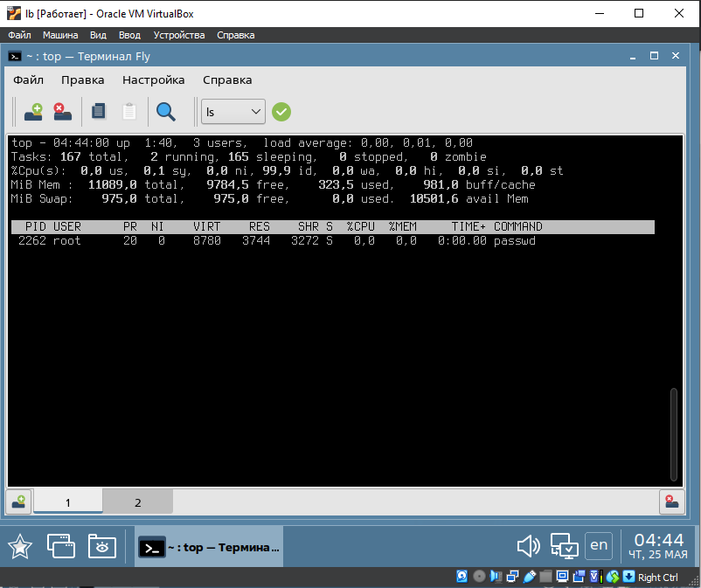This screenshot has height=588, width=701.
Task: Click the TIME+ column header in top
Action: click(468, 226)
